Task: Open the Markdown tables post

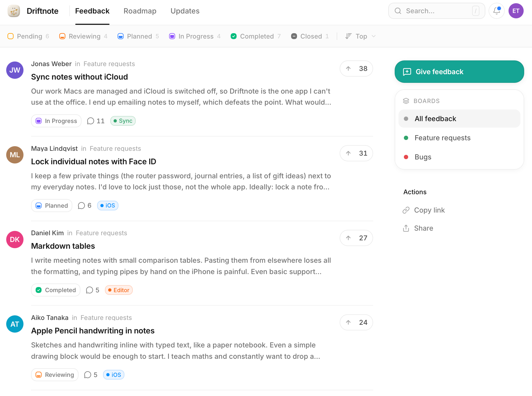Action: coord(63,246)
